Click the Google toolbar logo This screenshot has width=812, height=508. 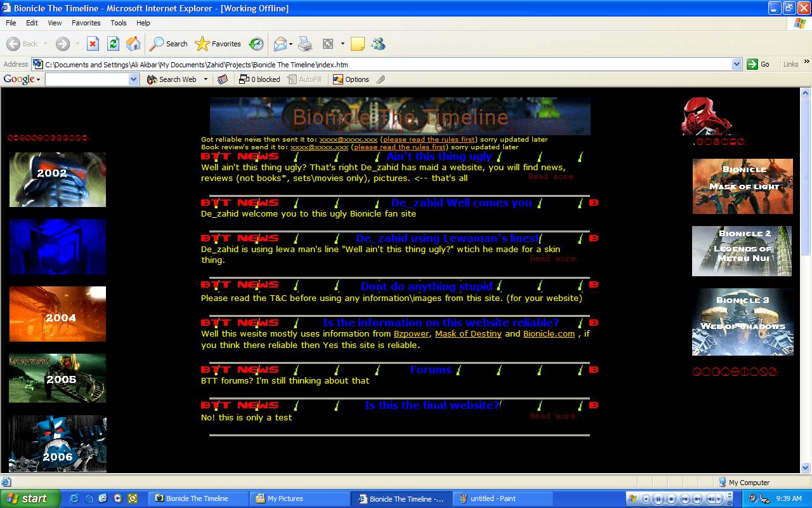pos(18,79)
